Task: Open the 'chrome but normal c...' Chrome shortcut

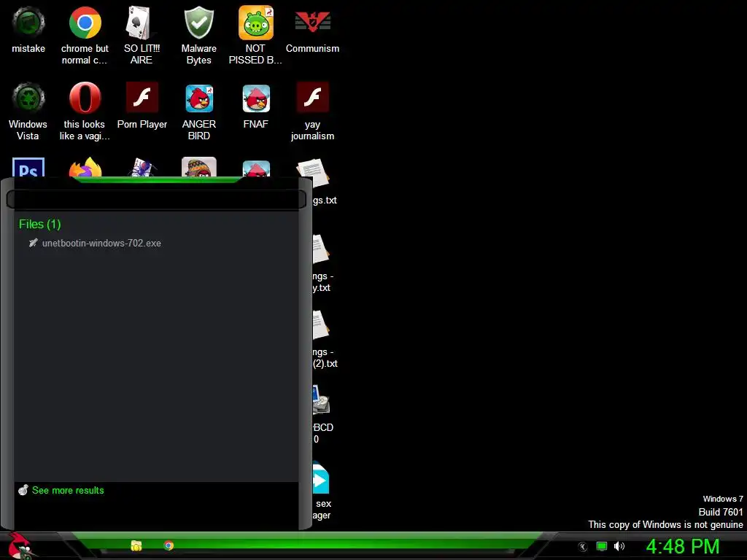Action: 85,35
